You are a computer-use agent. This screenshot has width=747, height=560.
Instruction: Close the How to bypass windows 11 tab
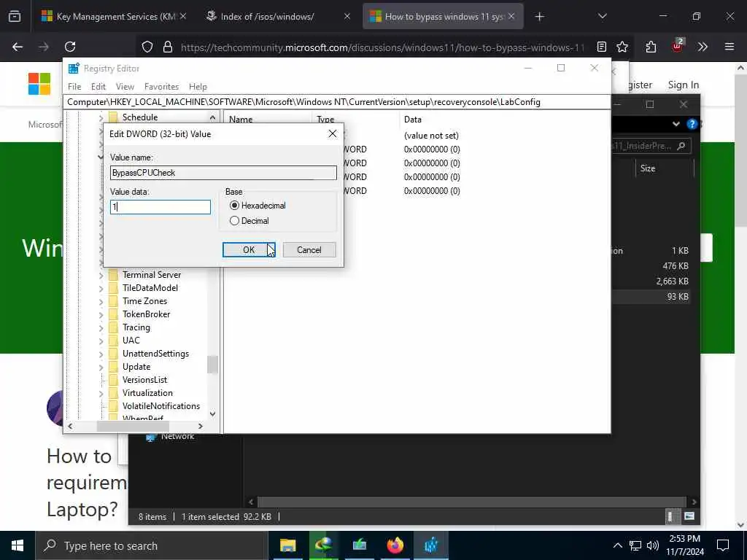[511, 17]
